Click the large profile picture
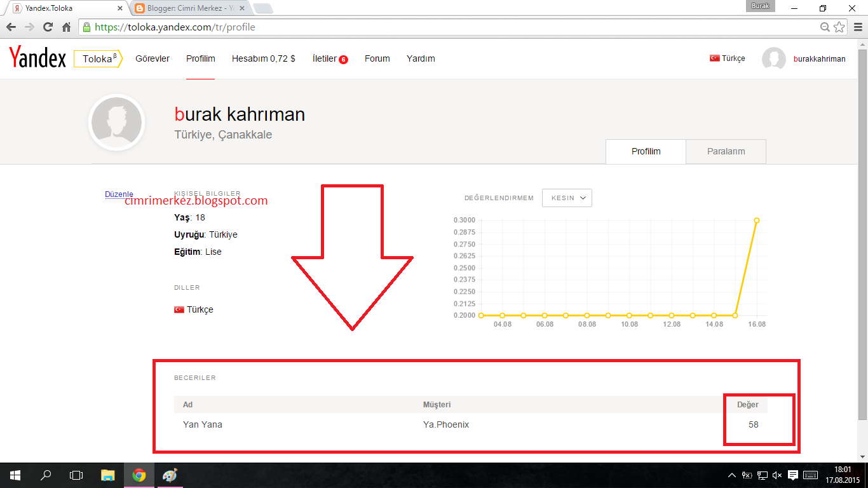The width and height of the screenshot is (868, 488). pyautogui.click(x=118, y=122)
